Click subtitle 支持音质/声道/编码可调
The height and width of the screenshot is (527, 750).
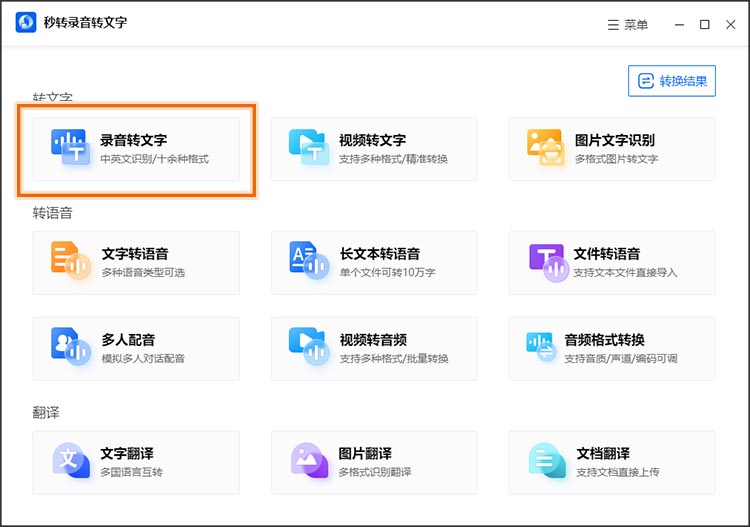pos(621,358)
